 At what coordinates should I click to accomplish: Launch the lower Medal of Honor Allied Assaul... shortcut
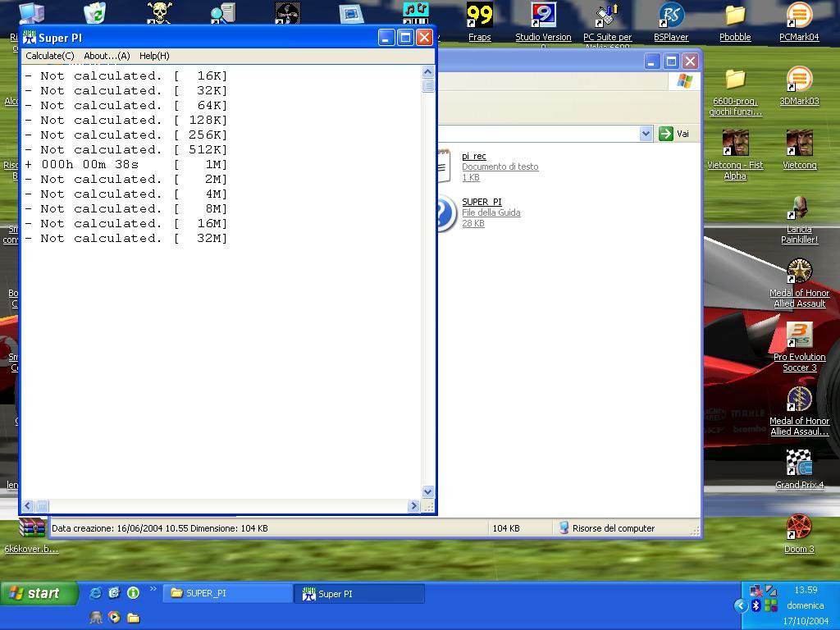tap(799, 411)
